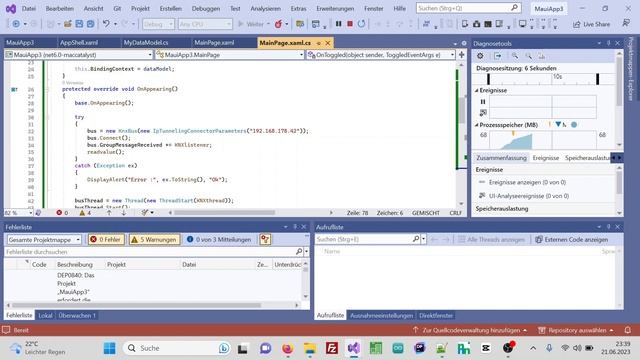Pin the Diagnosetools panel
This screenshot has width=640, height=360.
[608, 43]
